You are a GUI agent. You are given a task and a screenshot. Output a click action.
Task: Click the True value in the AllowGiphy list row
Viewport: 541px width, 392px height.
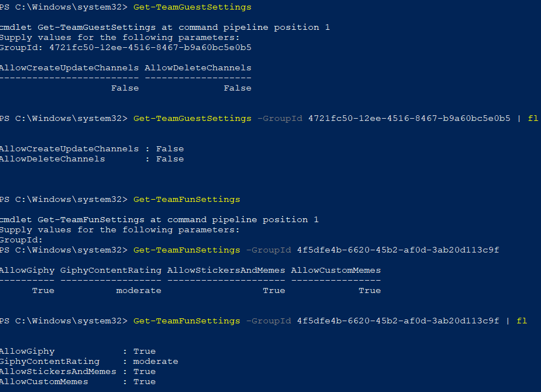tap(144, 351)
